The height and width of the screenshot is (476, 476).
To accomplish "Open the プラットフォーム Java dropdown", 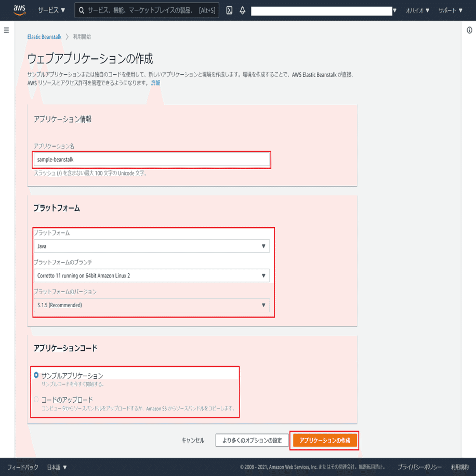I will (151, 246).
